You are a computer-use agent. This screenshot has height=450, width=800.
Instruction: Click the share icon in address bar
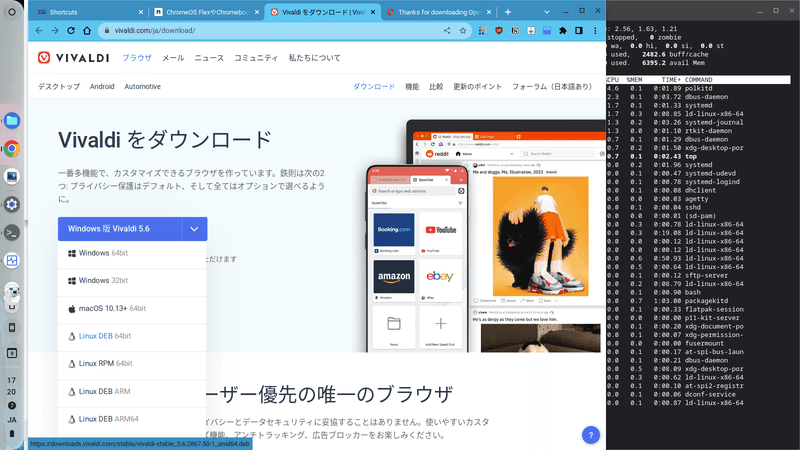pos(447,31)
